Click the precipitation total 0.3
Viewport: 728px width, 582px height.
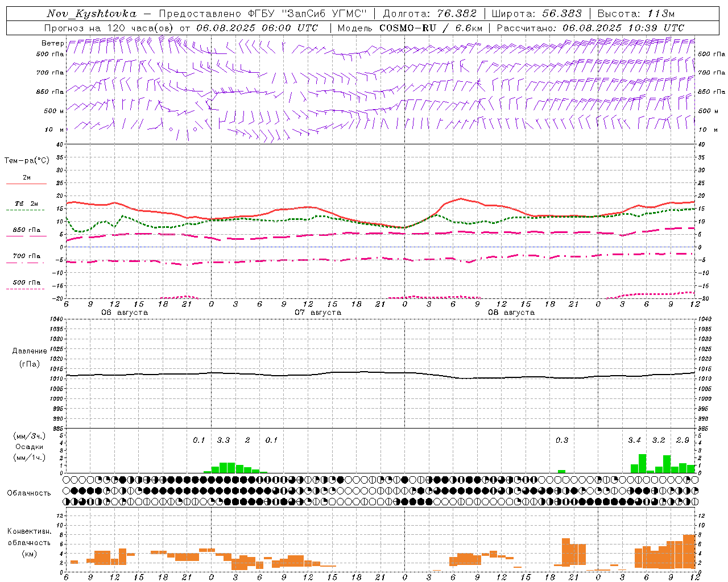pyautogui.click(x=562, y=440)
